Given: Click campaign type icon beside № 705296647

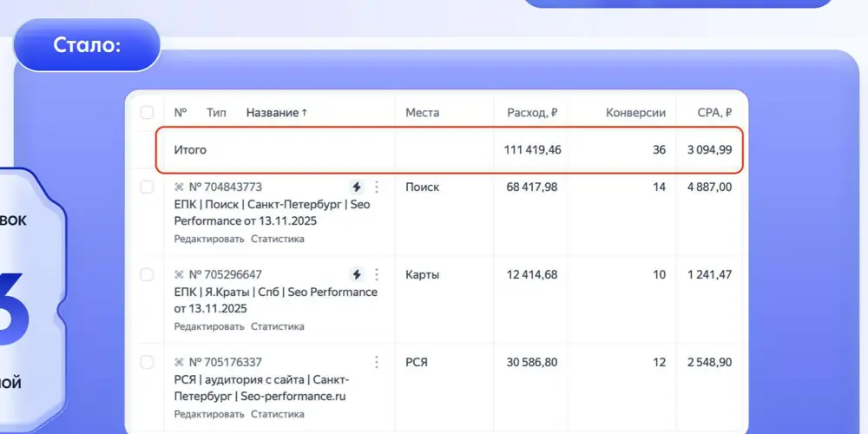Looking at the screenshot, I should tap(179, 274).
